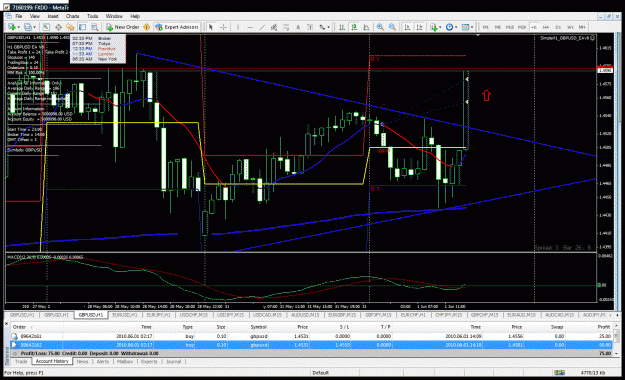Open the Mailbox terminal tab
The image size is (625, 380).
click(125, 362)
